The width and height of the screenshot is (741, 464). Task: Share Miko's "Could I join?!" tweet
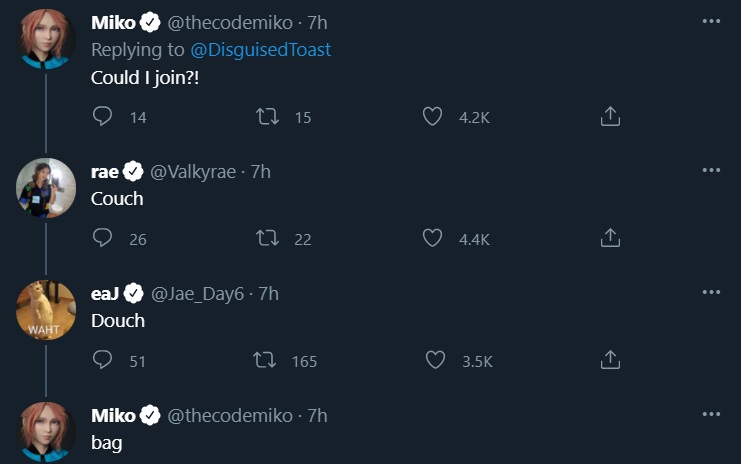pyautogui.click(x=610, y=117)
